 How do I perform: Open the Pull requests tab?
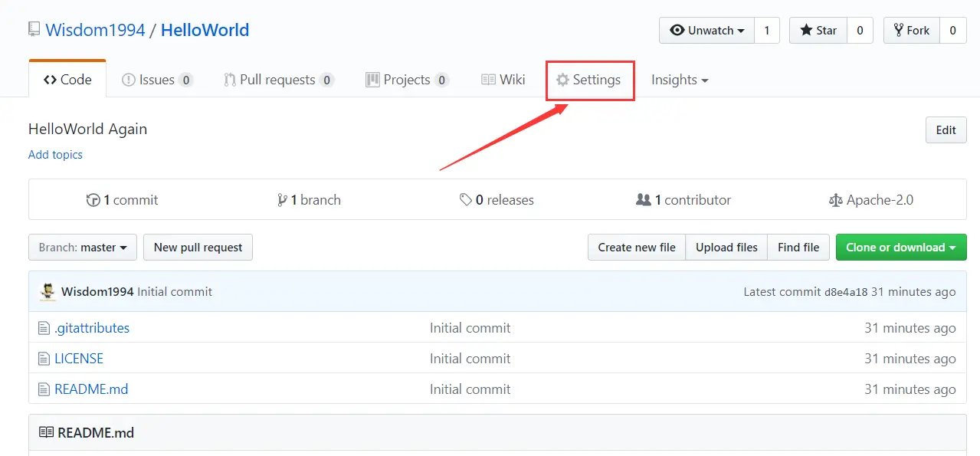click(279, 80)
